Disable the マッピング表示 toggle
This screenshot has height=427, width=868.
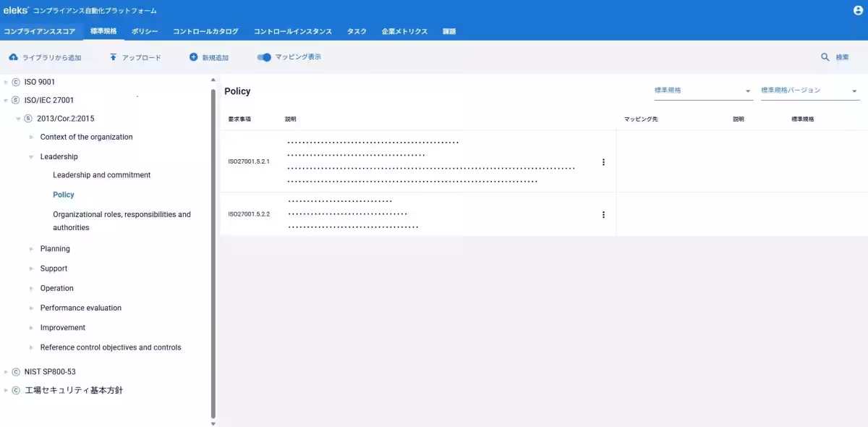click(263, 56)
